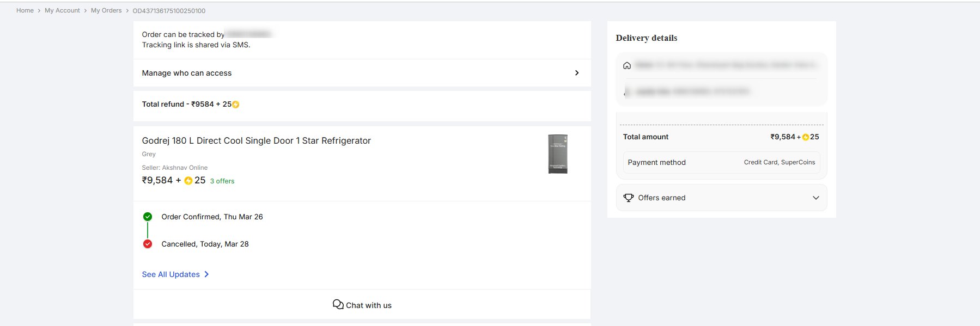Go to Home in the breadcrumb

25,10
